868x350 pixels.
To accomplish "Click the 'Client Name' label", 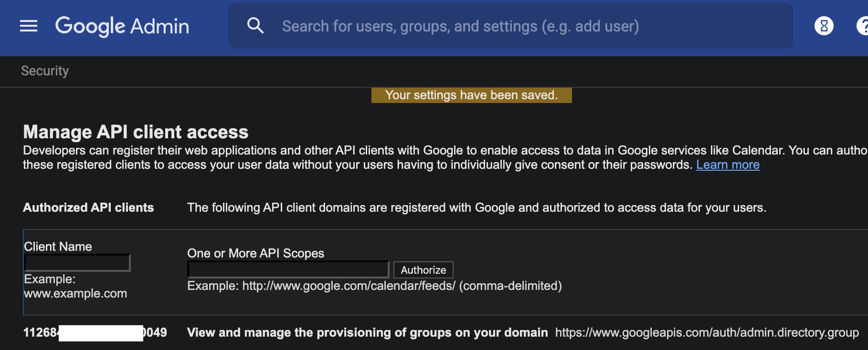I will (58, 247).
